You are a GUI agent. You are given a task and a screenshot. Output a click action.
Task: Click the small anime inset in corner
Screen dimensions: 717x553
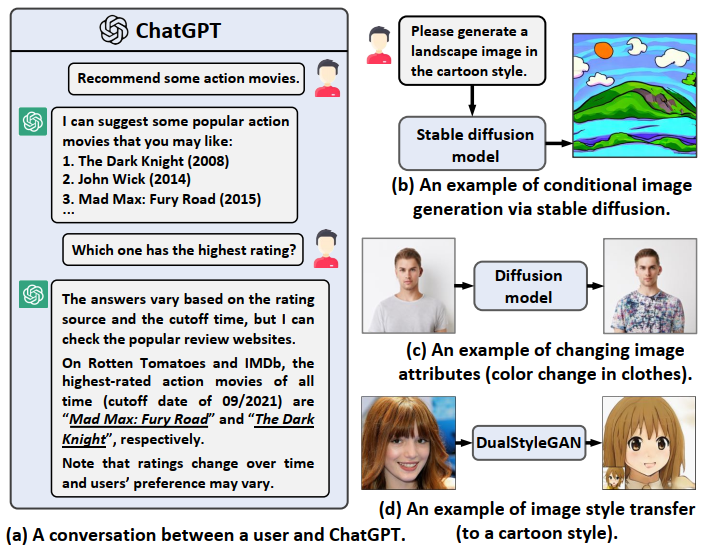[614, 478]
